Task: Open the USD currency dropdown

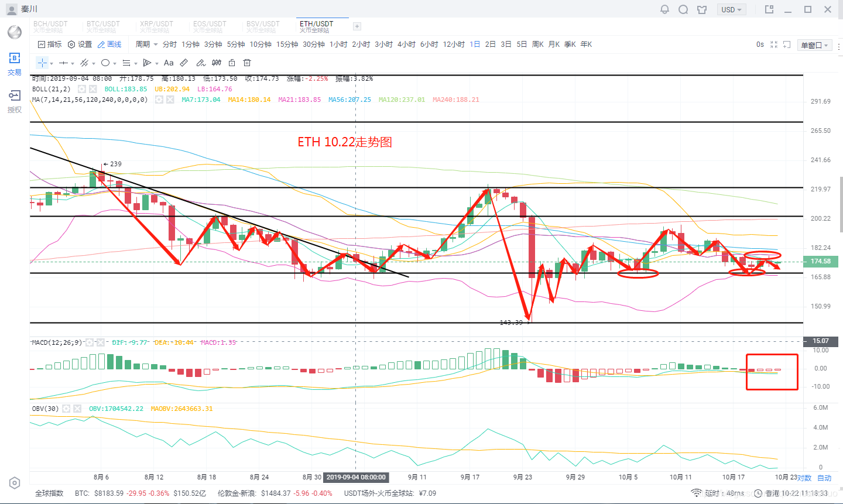Action: 732,9
